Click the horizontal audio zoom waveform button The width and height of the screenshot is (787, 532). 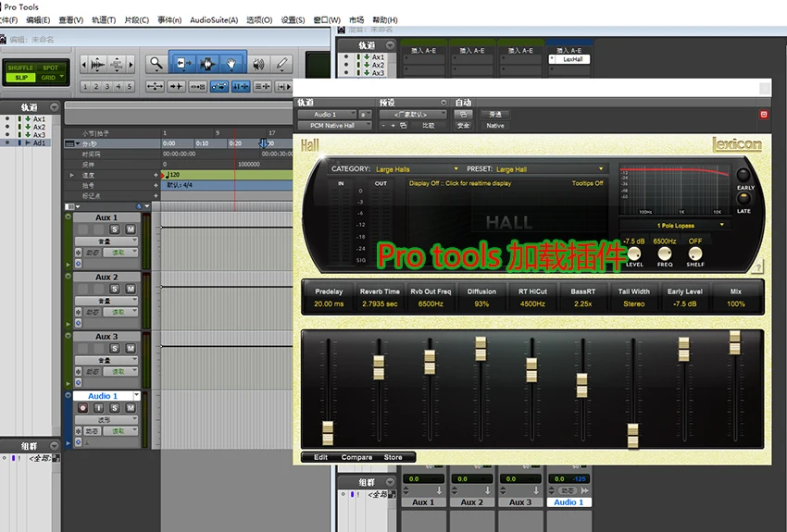coord(98,64)
